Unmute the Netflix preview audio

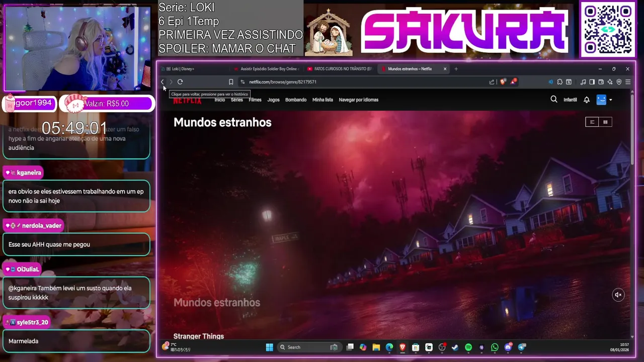pos(618,295)
